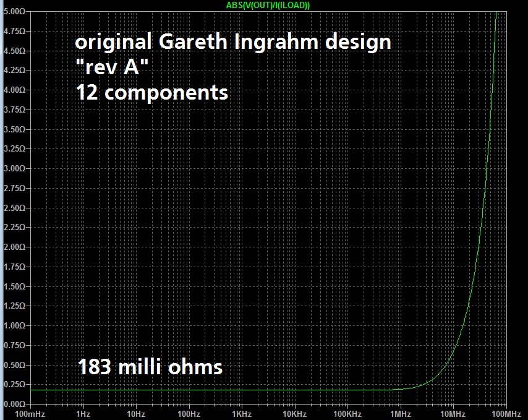Click the 2.00Ω vertical axis label
The height and width of the screenshot is (420, 528).
14,247
